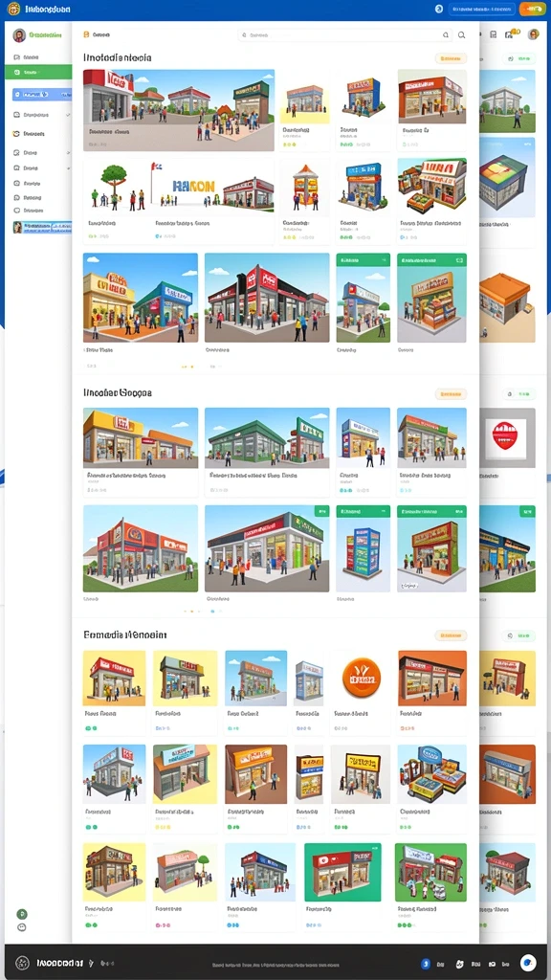The height and width of the screenshot is (980, 551).
Task: Expand the second sidebar chevron arrow
Action: 68,152
